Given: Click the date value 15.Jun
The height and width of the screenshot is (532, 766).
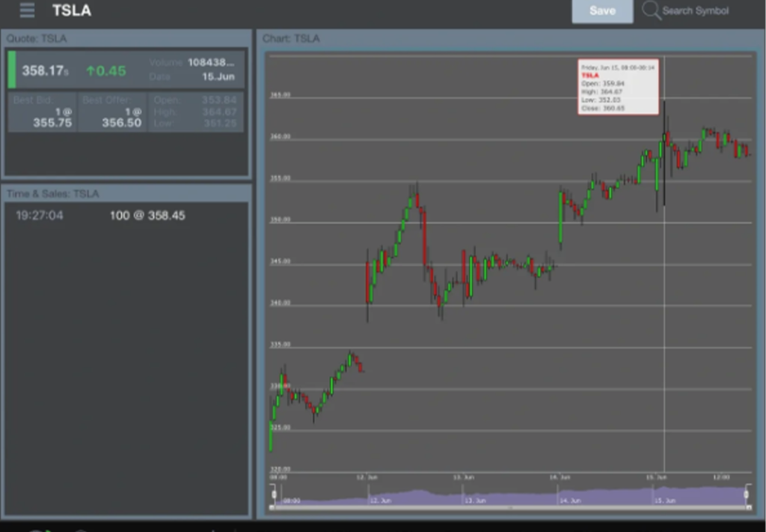Looking at the screenshot, I should [218, 77].
